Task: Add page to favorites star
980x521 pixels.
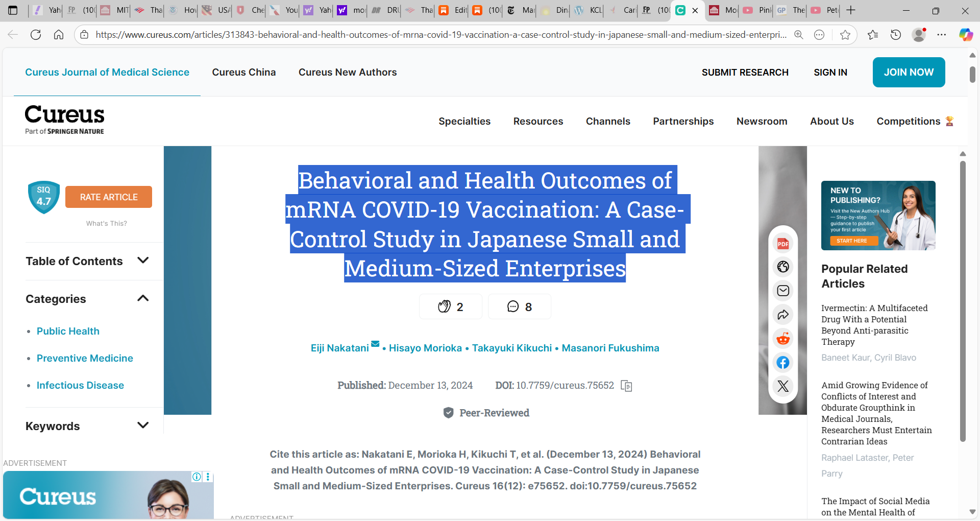Action: click(845, 35)
